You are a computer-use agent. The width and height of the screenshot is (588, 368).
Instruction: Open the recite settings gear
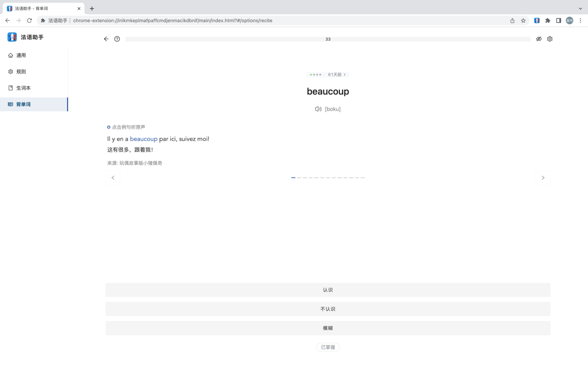(x=550, y=39)
